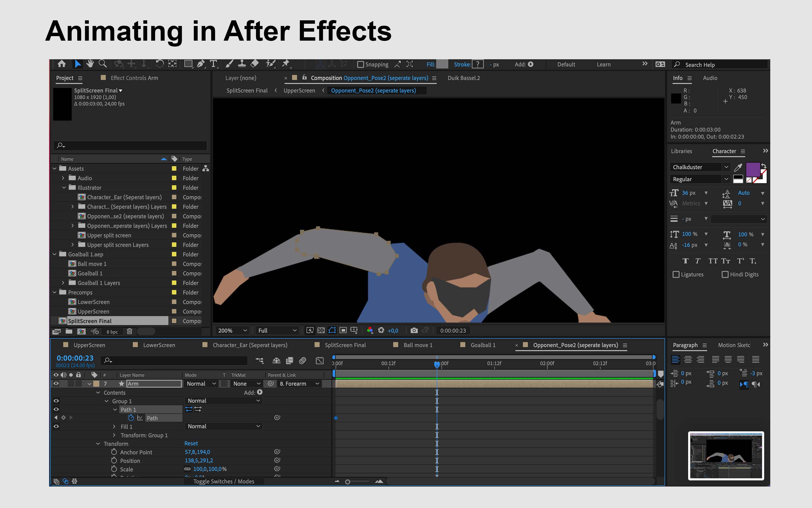Expand the Audio folder
This screenshot has height=508, width=812.
pos(63,178)
